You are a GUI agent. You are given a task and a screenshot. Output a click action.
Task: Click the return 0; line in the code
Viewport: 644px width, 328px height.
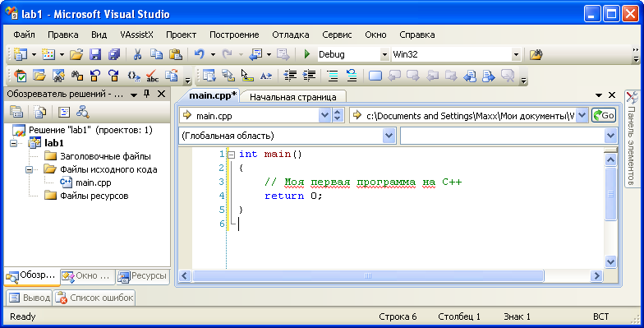[293, 196]
